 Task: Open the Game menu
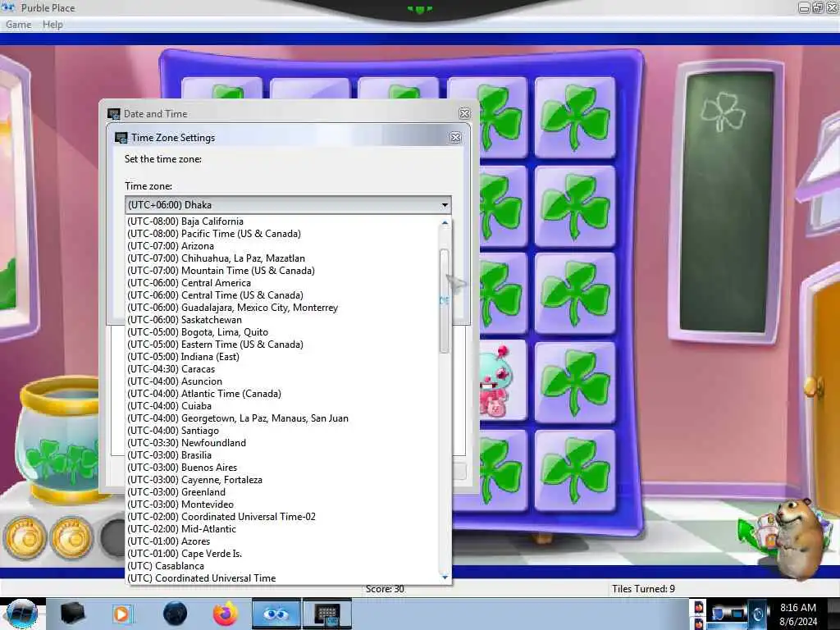coord(18,25)
